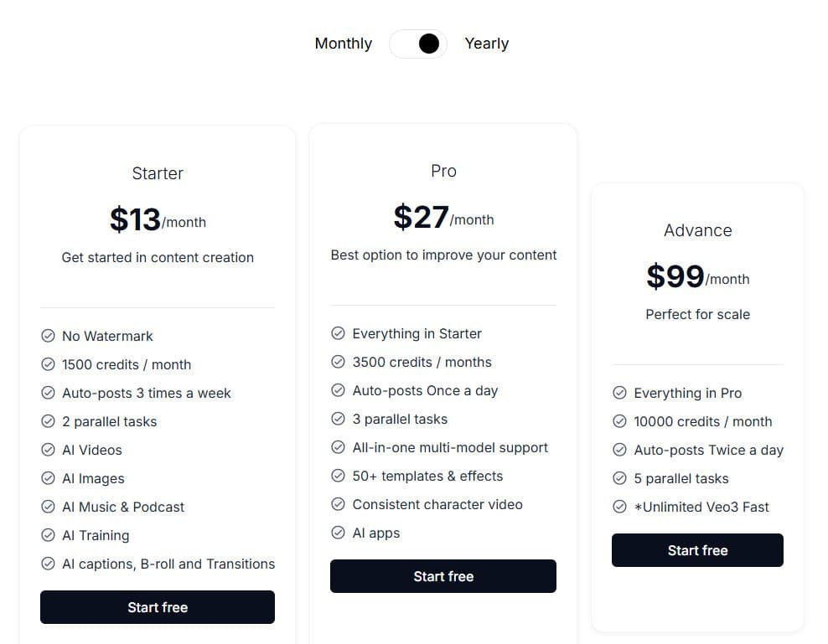This screenshot has height=644, width=828.
Task: Click the $99/month Advance price
Action: click(697, 277)
